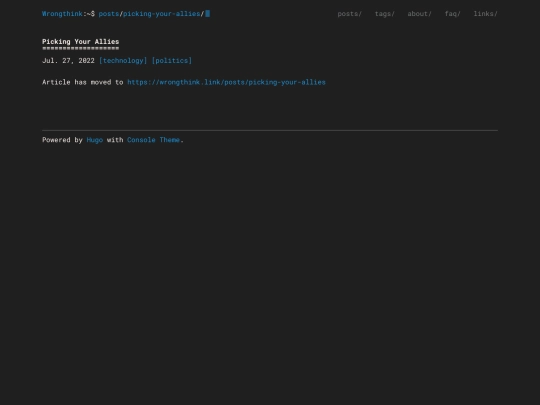This screenshot has height=405, width=540.
Task: Click the 'Article has moved to' text
Action: pos(83,82)
